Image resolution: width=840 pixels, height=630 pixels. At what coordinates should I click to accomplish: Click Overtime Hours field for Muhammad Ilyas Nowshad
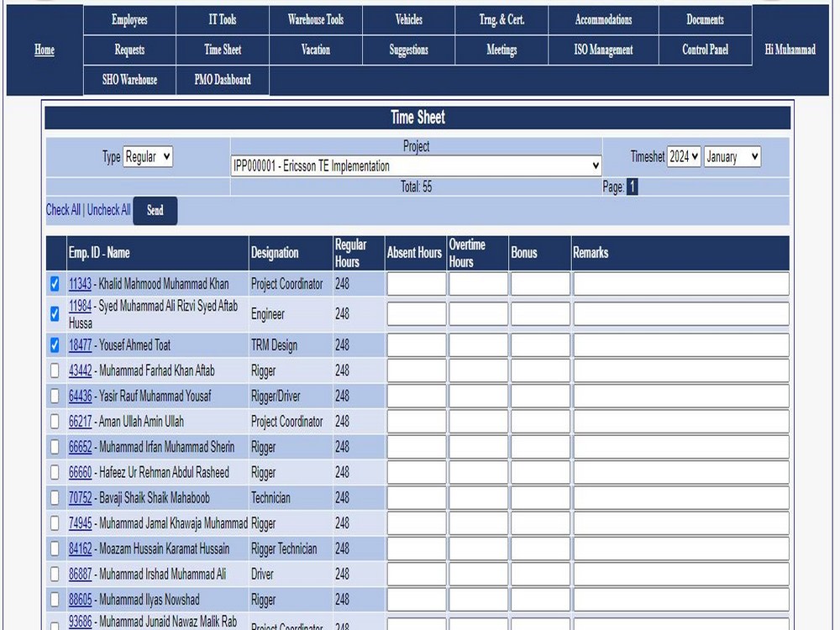[479, 600]
